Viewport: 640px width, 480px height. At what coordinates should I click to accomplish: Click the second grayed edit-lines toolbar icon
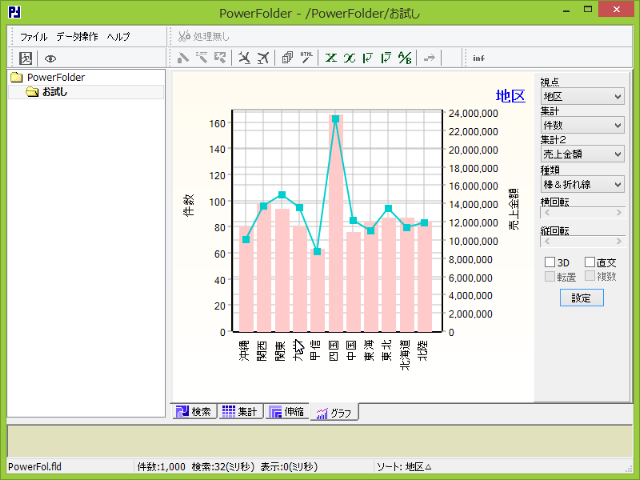point(201,58)
